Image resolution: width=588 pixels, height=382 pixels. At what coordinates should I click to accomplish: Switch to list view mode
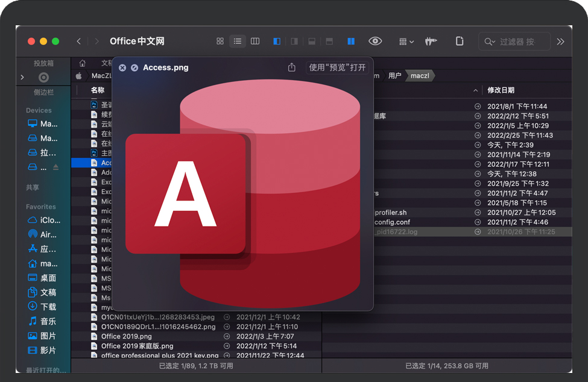pyautogui.click(x=238, y=41)
